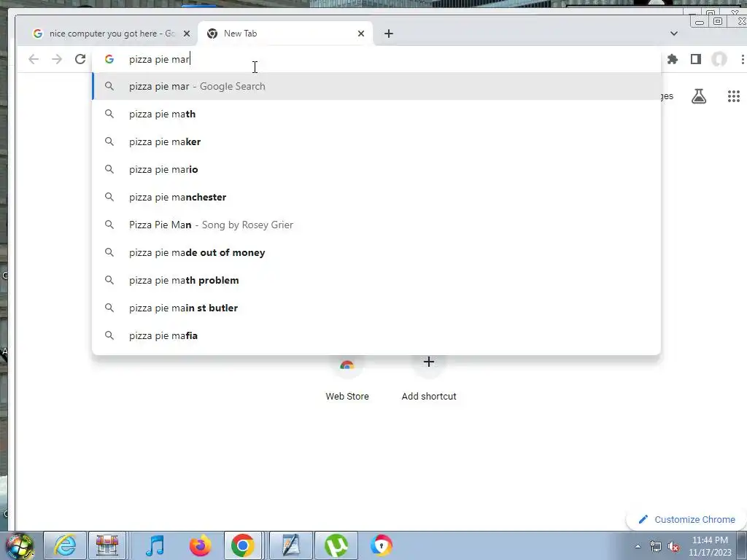
Task: Expand the tab search chevron
Action: 673,34
